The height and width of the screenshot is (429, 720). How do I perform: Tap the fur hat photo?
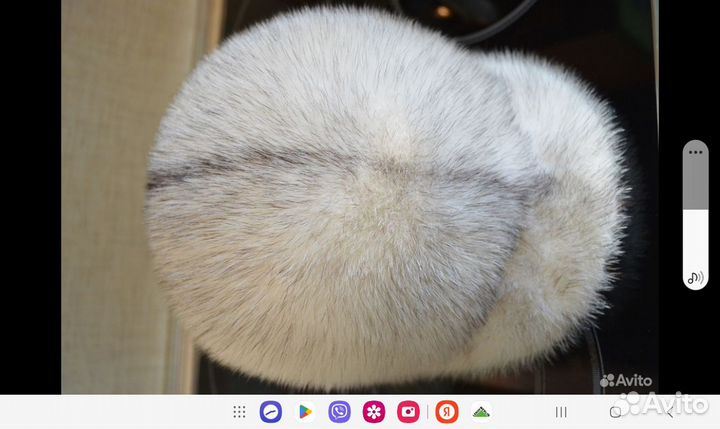360,197
